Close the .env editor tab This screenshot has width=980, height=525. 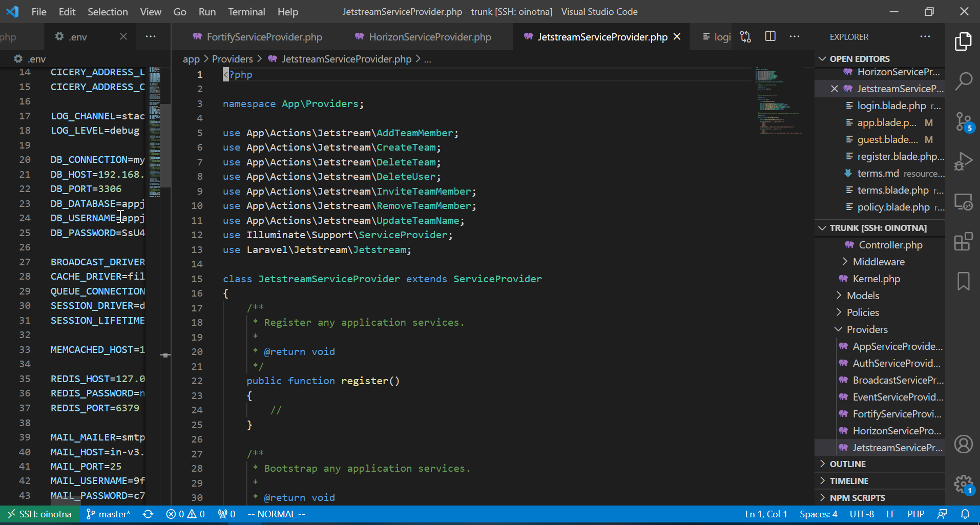click(123, 37)
